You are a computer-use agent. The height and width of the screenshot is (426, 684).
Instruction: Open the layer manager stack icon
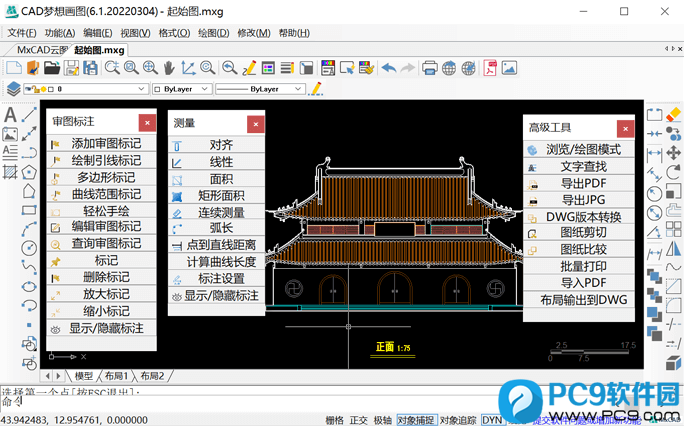[x=14, y=89]
